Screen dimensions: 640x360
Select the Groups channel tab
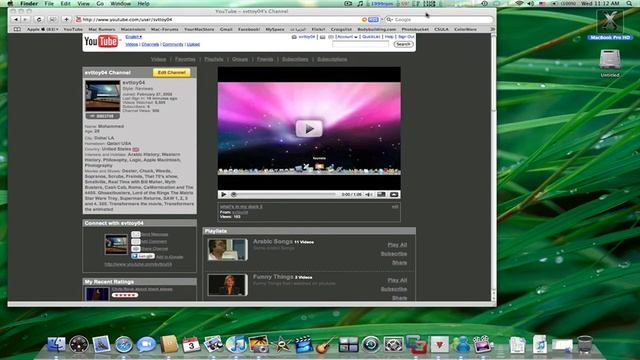[240, 59]
